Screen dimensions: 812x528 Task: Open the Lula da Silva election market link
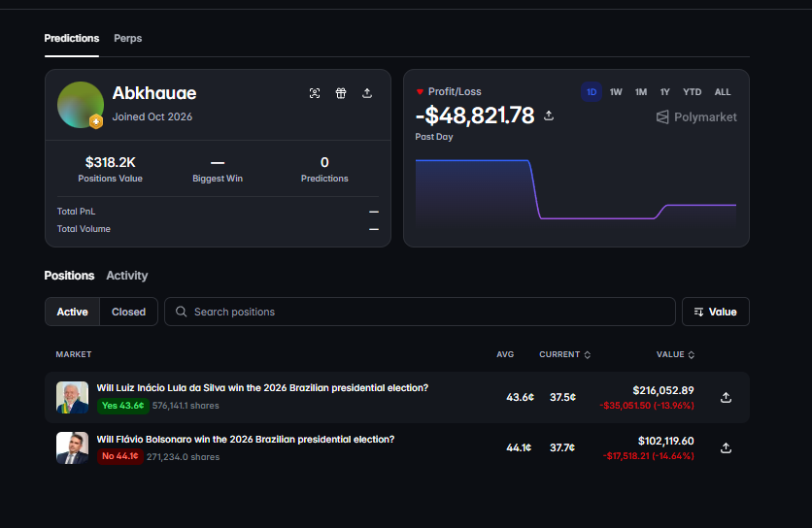[262, 387]
